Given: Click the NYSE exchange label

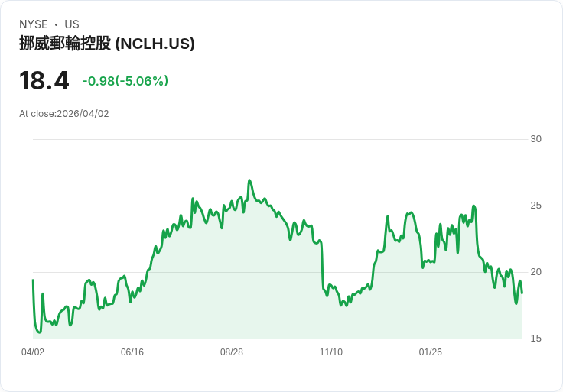Looking at the screenshot, I should (x=34, y=24).
